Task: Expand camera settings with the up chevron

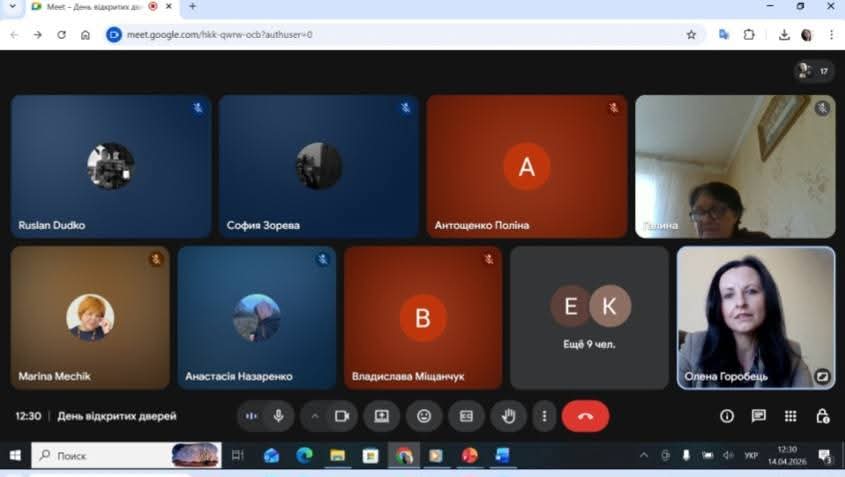Action: tap(315, 416)
